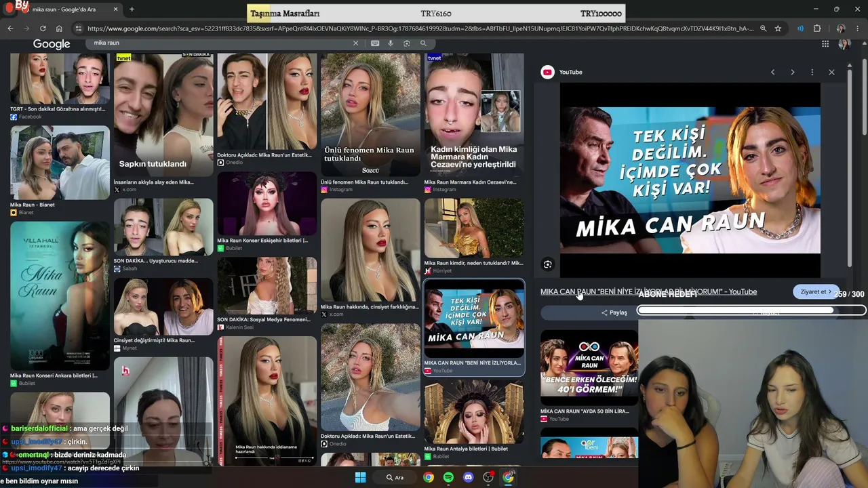Image resolution: width=868 pixels, height=488 pixels.
Task: Switch to the 'mika raun - Google'da Ara' tab
Action: tap(64, 9)
